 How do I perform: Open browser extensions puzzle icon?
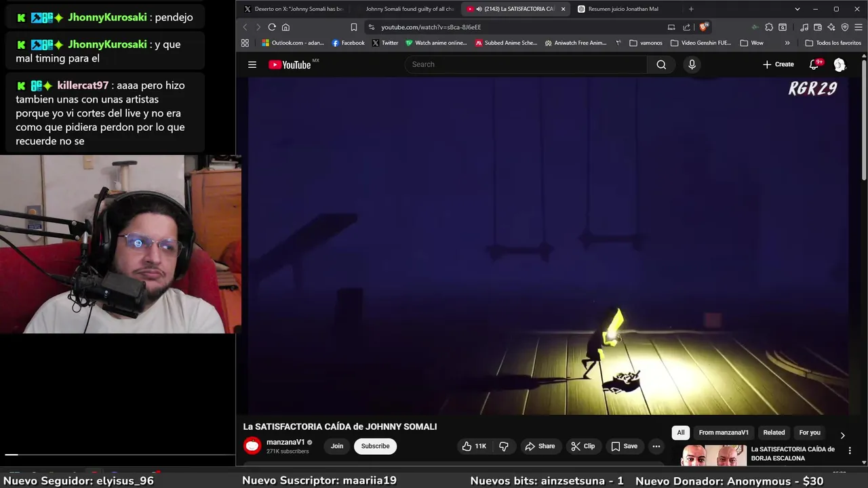[x=769, y=27]
